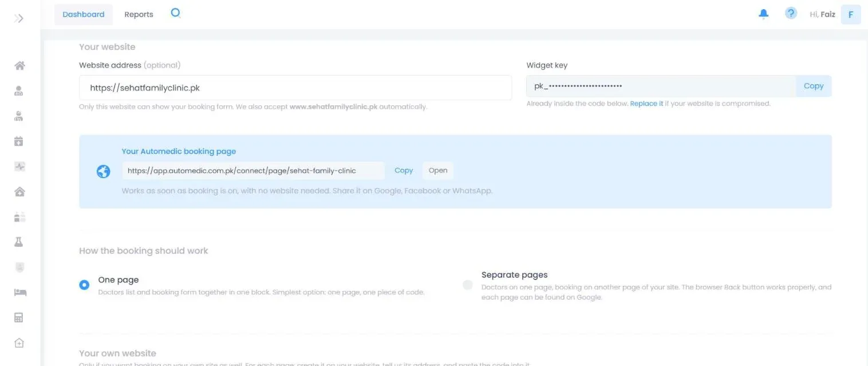Open notifications bell icon

click(763, 14)
